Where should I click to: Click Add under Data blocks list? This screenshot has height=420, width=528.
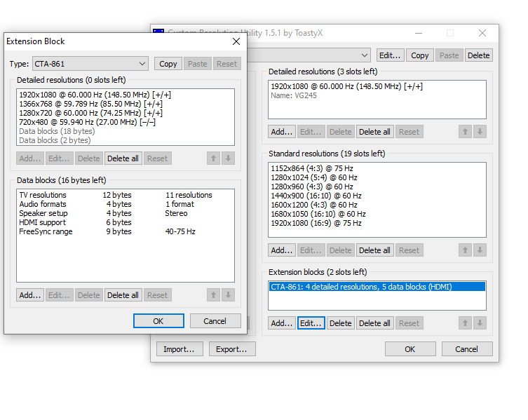click(x=30, y=295)
